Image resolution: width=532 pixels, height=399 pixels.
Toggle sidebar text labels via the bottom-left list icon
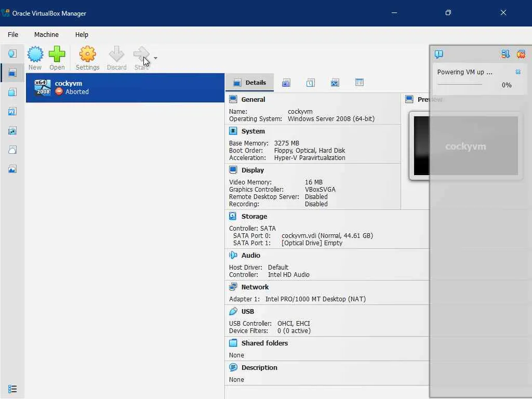click(x=12, y=389)
